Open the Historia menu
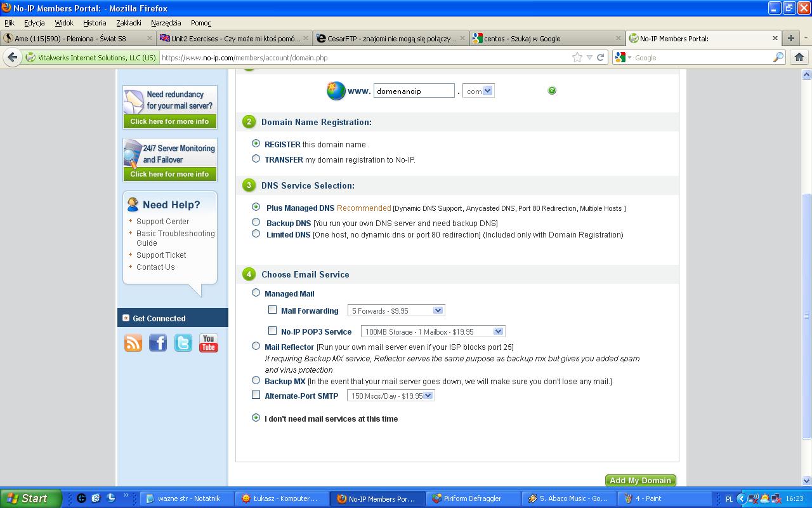812x508 pixels. pos(95,23)
